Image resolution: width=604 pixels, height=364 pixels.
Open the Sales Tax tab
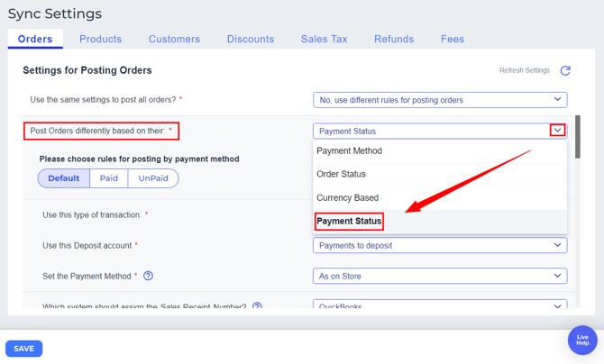324,39
